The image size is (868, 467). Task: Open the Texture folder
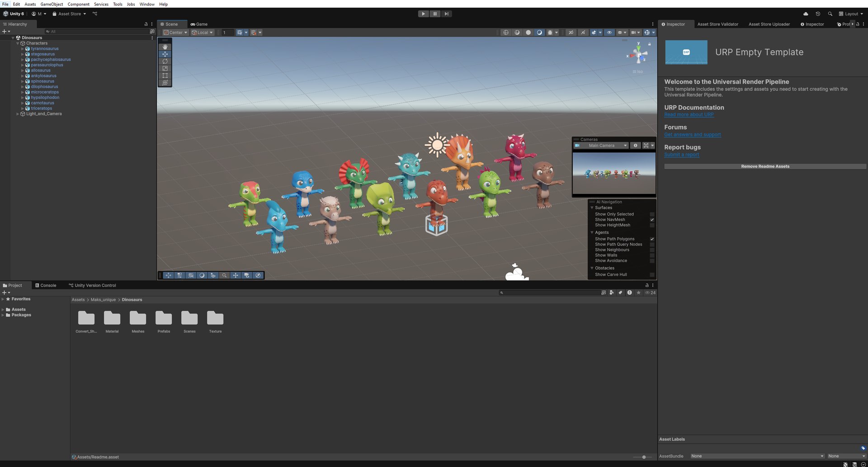(215, 321)
